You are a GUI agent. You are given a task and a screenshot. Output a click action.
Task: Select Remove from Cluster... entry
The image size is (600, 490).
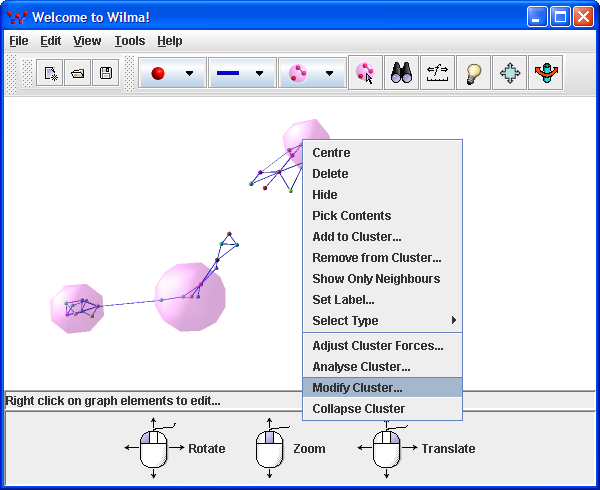(383, 258)
